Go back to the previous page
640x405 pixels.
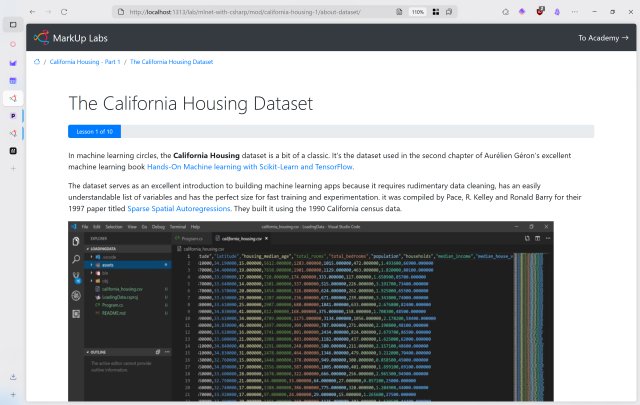32,12
